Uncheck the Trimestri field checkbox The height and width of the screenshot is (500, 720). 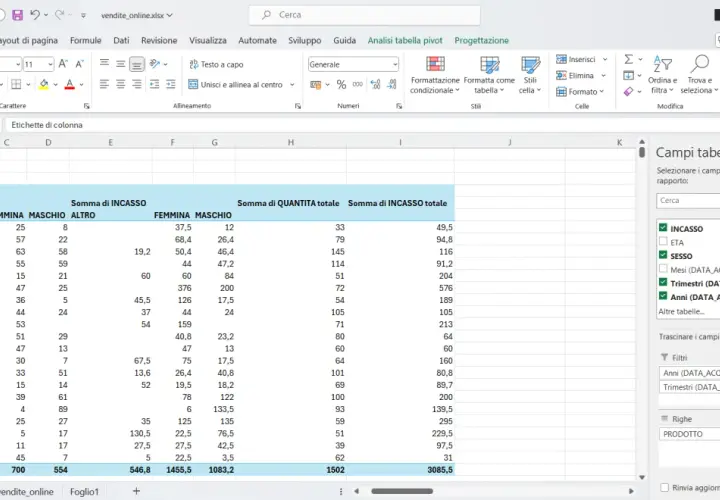663,282
